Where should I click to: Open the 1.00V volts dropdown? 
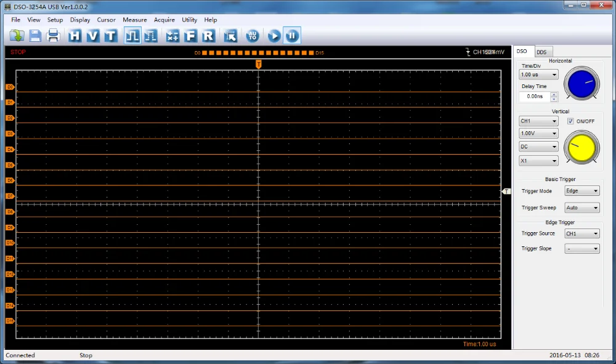(538, 134)
